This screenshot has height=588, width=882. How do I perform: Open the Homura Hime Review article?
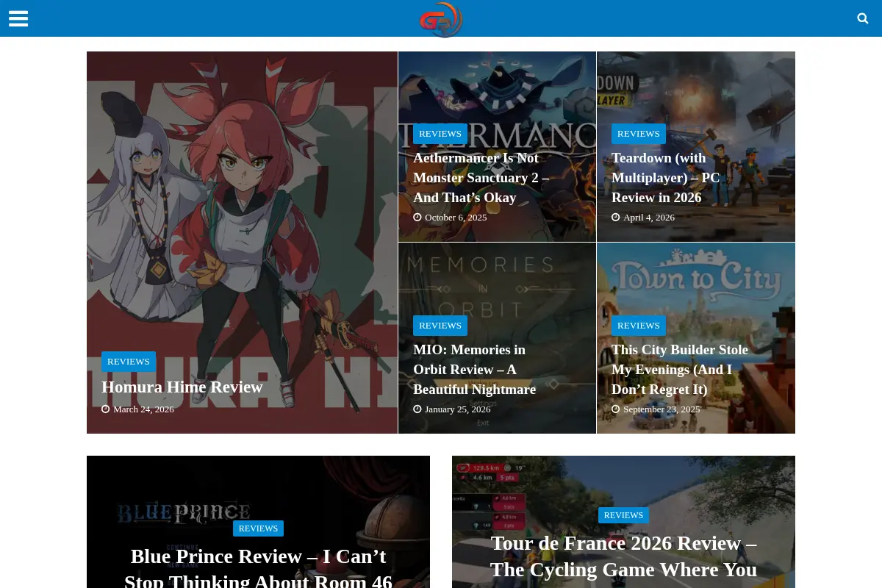pos(182,387)
